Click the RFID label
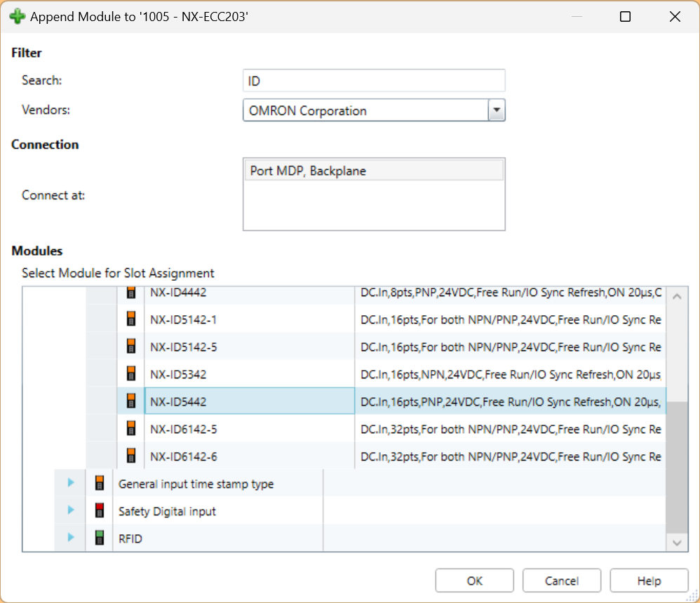The height and width of the screenshot is (603, 700). click(130, 538)
